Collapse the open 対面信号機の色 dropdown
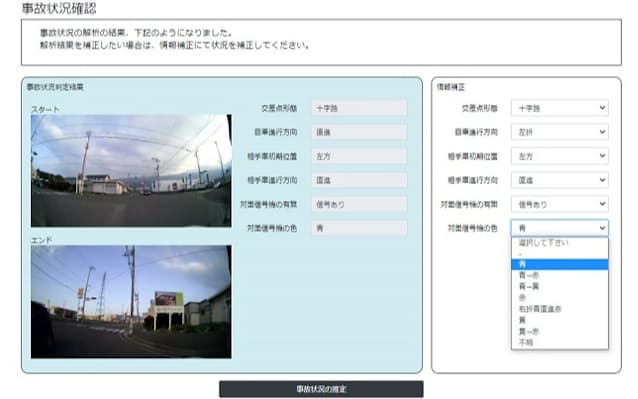 pyautogui.click(x=559, y=228)
